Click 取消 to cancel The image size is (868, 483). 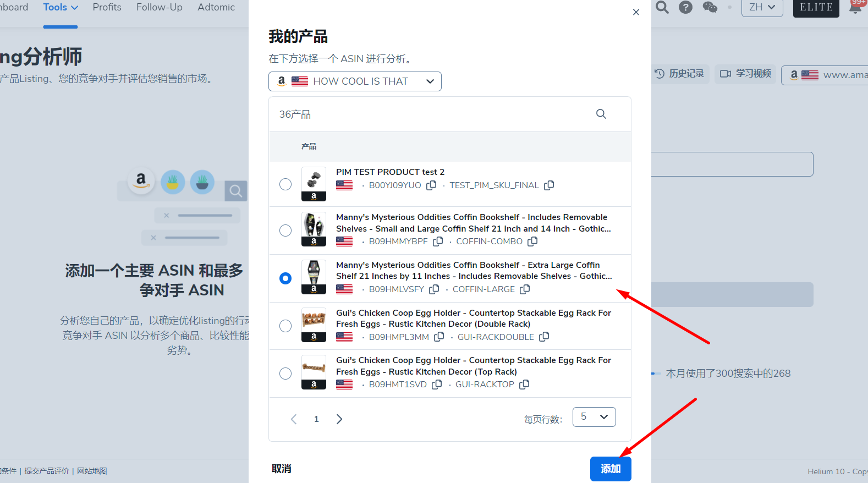pyautogui.click(x=281, y=469)
